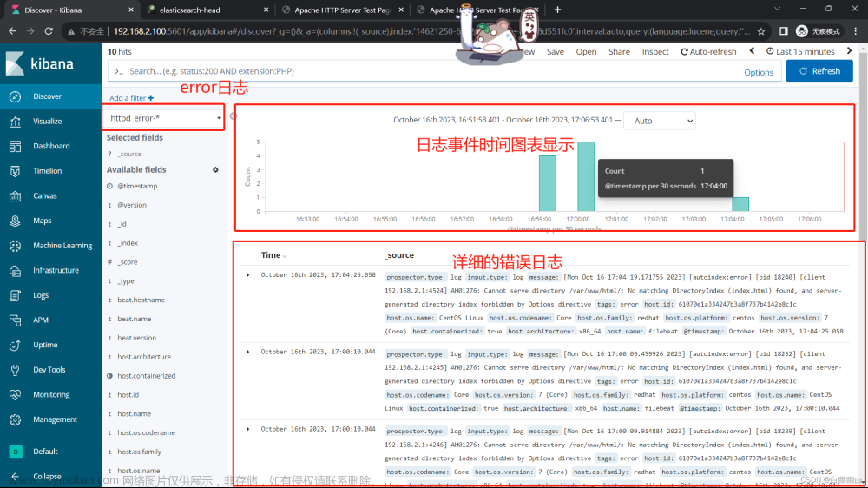
Task: Expand the second 17:00:10.044 log row
Action: tap(248, 429)
